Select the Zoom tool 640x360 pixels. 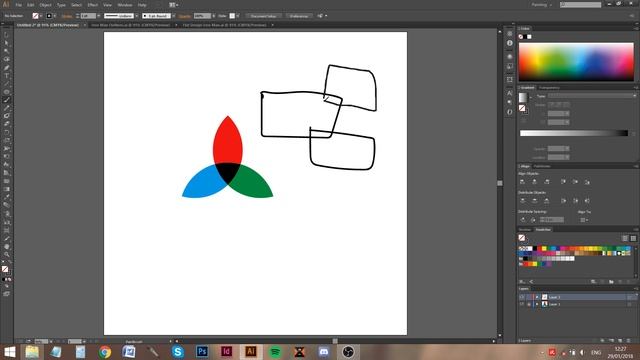click(x=7, y=255)
